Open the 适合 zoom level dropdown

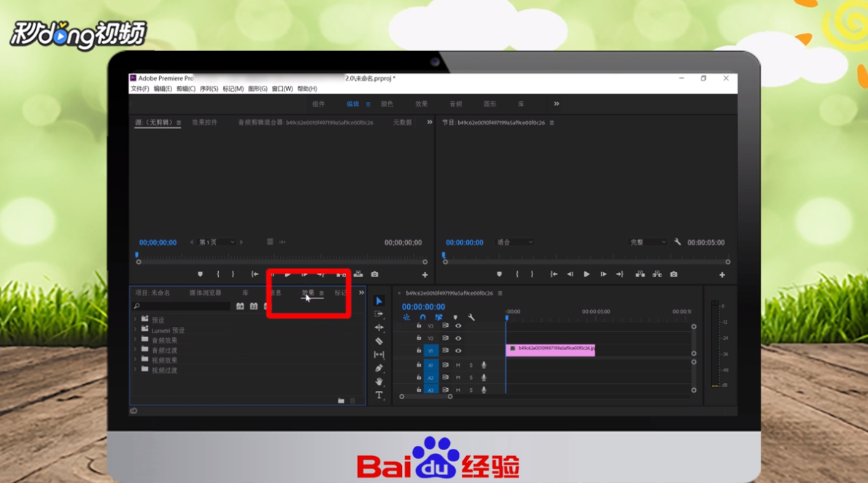(x=515, y=242)
